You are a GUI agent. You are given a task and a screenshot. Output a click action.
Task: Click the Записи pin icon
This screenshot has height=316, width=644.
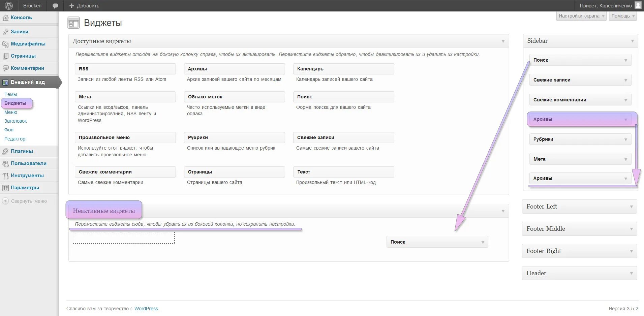[5, 32]
